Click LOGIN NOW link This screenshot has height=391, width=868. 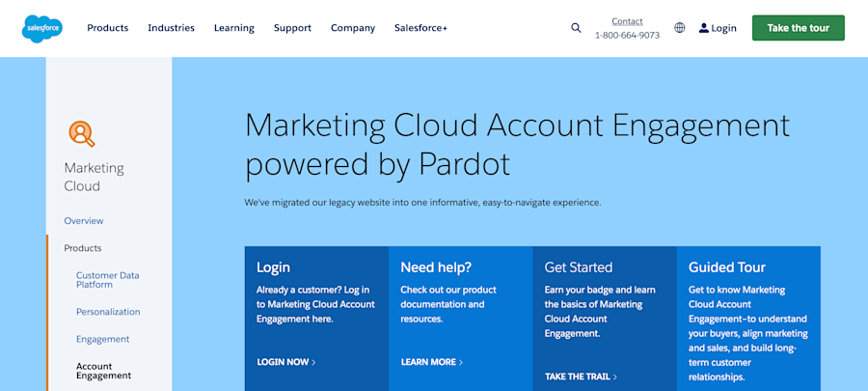tap(283, 362)
